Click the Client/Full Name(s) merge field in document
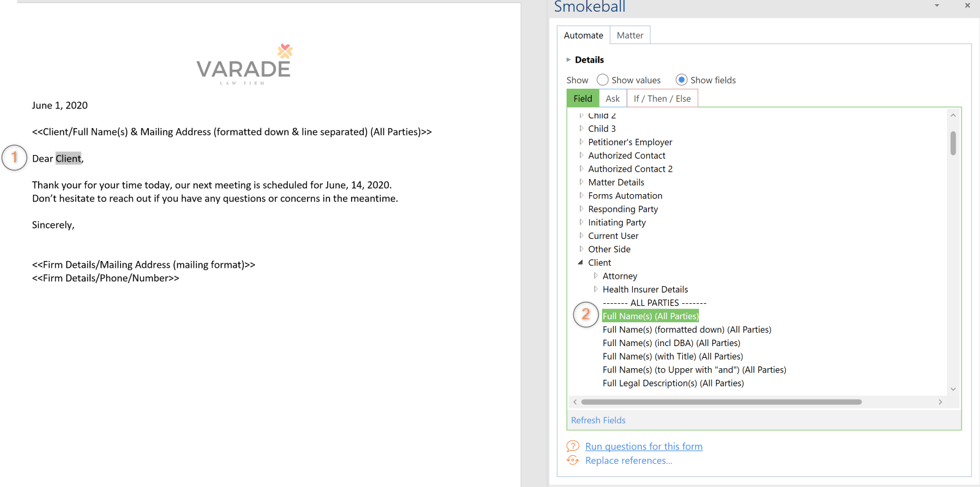The width and height of the screenshot is (980, 487). [232, 132]
